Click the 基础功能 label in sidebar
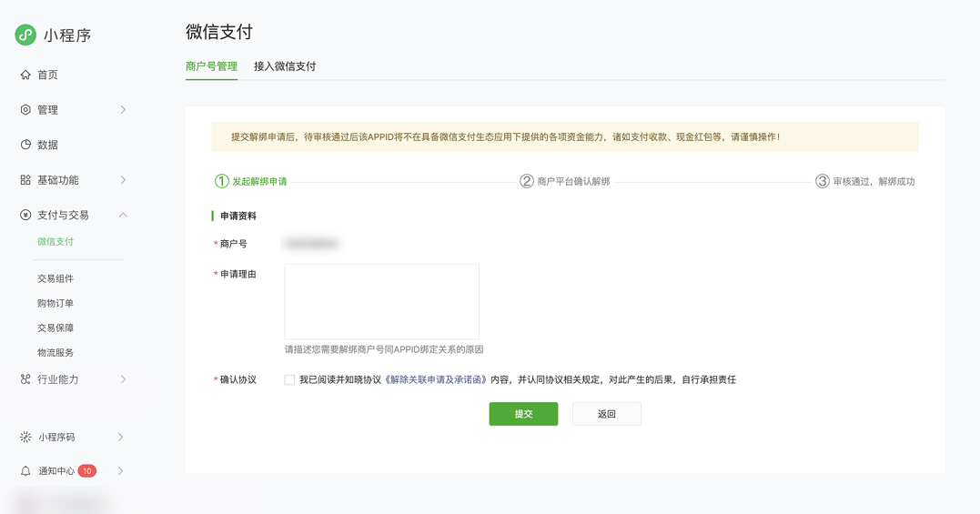Viewport: 980px width, 514px height. pos(57,180)
